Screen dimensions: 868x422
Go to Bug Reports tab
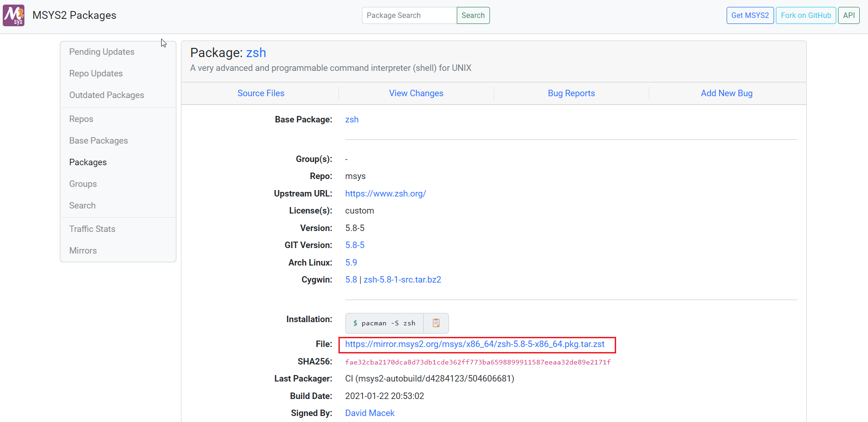[x=571, y=93]
